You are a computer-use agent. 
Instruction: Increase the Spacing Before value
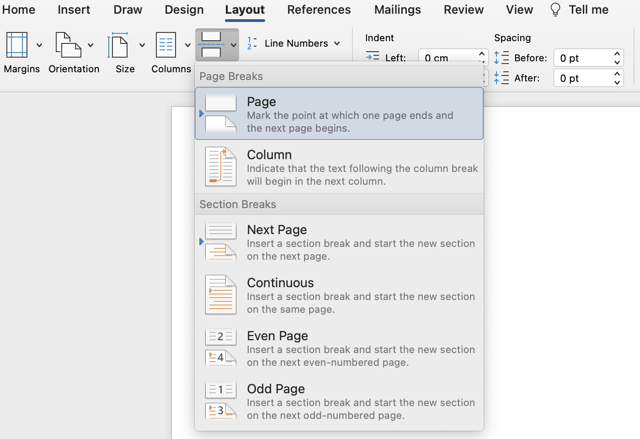(617, 54)
